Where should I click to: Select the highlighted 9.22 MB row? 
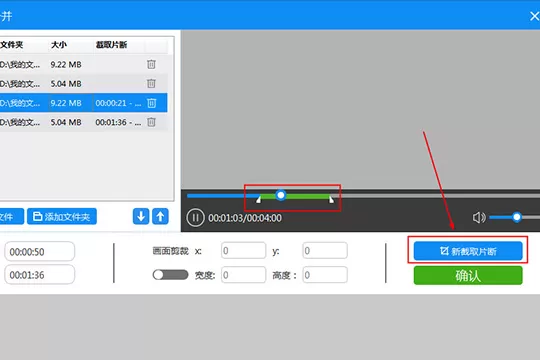[84, 103]
